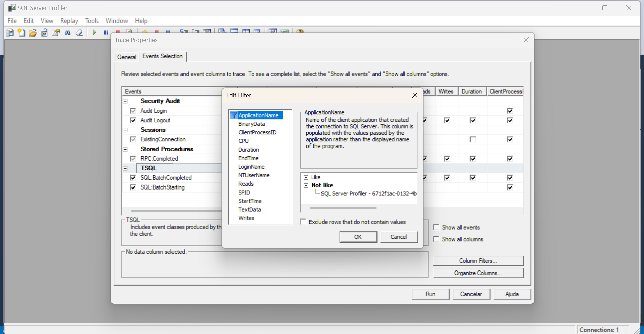Open the Window menu
The image size is (644, 334).
pos(117,21)
